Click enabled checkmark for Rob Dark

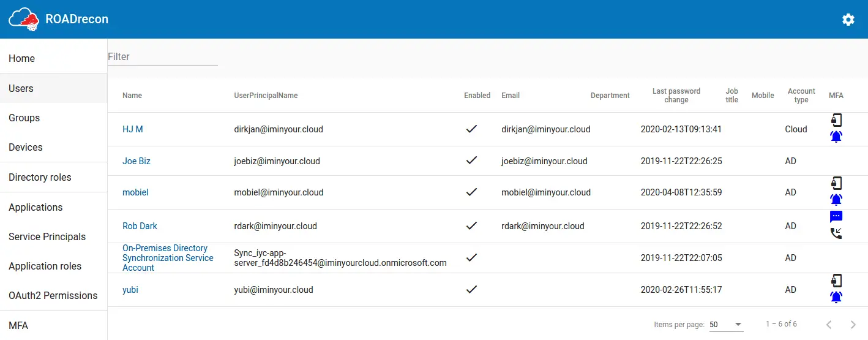[x=471, y=225]
